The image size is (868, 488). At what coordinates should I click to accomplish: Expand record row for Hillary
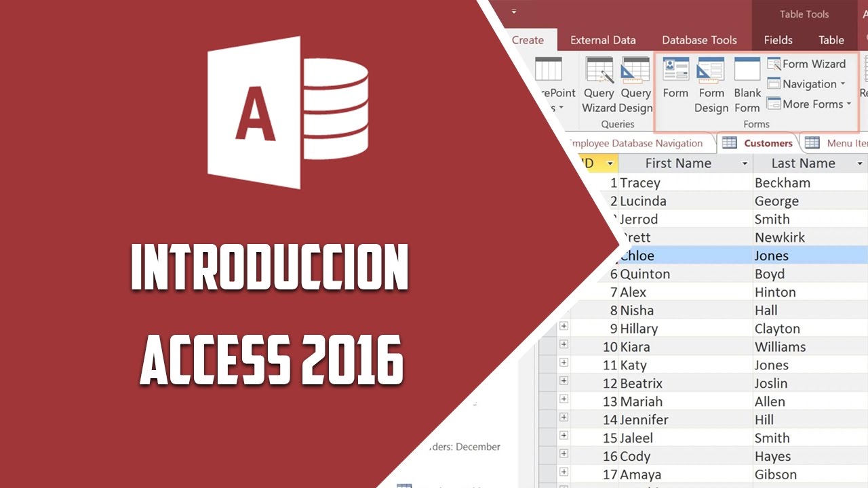tap(564, 326)
